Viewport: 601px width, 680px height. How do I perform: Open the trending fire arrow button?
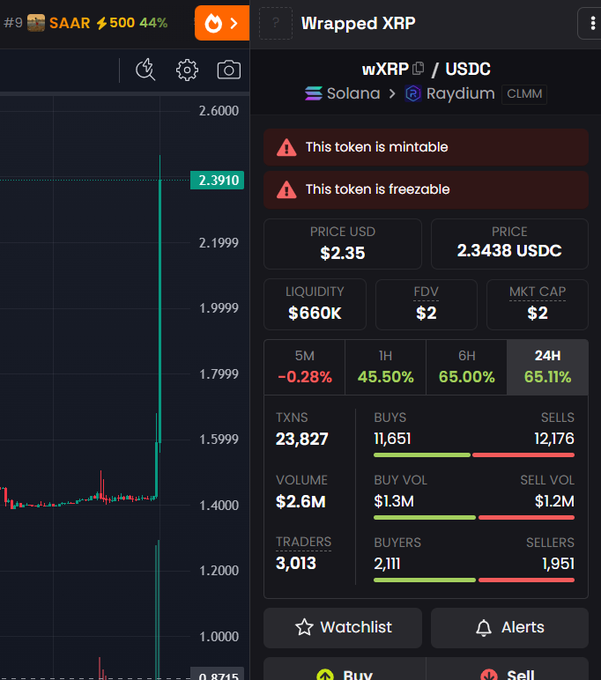coord(222,23)
